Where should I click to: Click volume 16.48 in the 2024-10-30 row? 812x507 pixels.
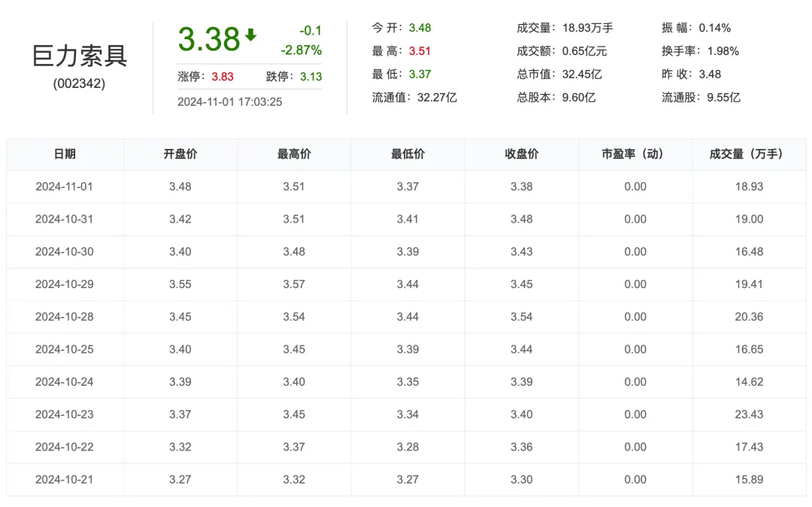coord(750,252)
